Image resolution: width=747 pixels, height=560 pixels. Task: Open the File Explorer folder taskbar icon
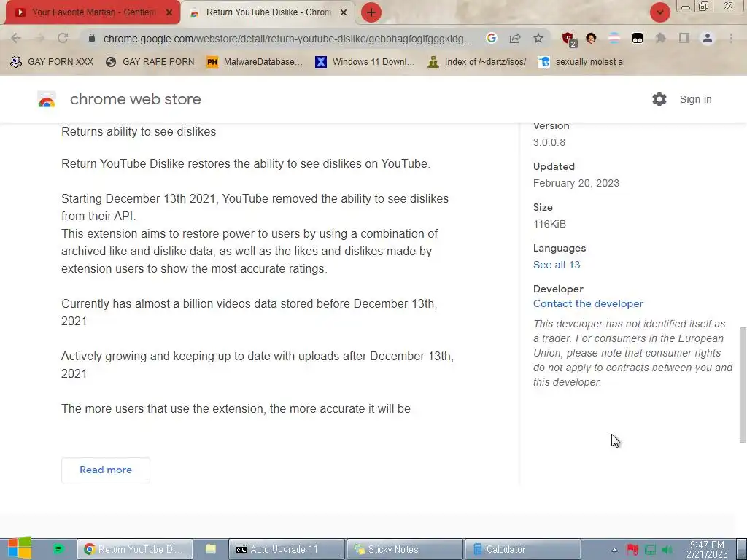pyautogui.click(x=211, y=549)
